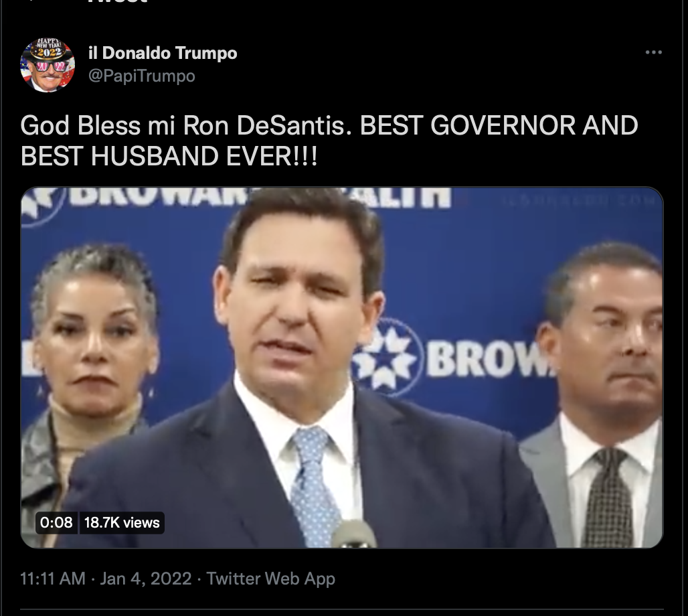Click the faint watermark at video's top right
This screenshot has width=688, height=616.
point(578,200)
